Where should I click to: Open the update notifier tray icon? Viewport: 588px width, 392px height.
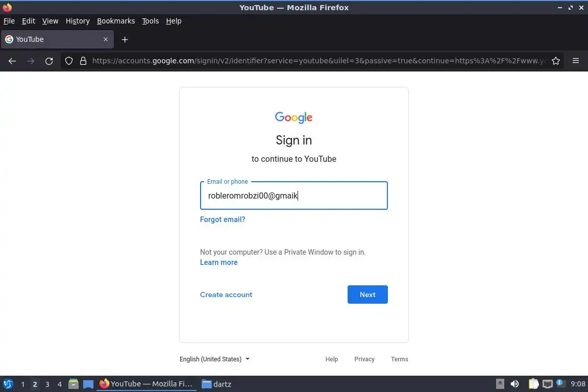coord(560,383)
